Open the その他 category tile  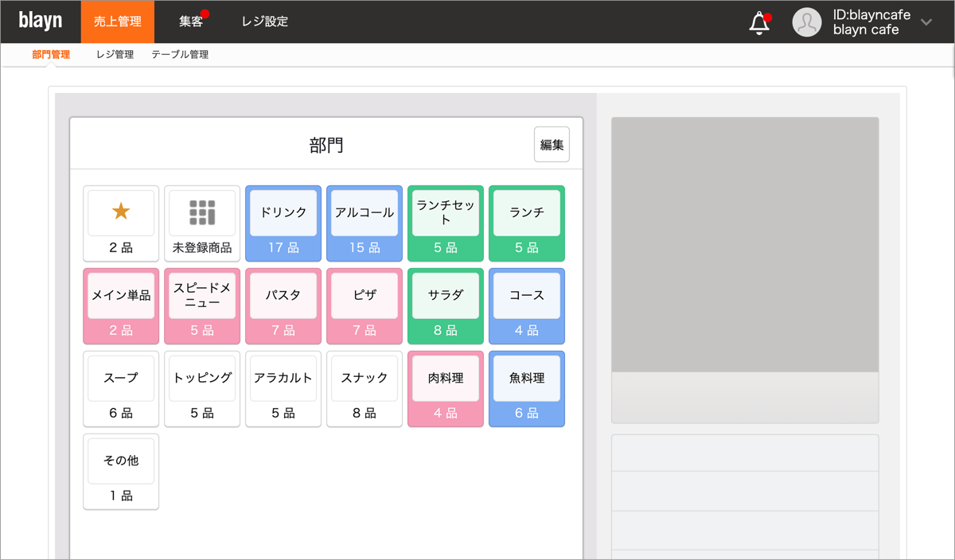121,471
